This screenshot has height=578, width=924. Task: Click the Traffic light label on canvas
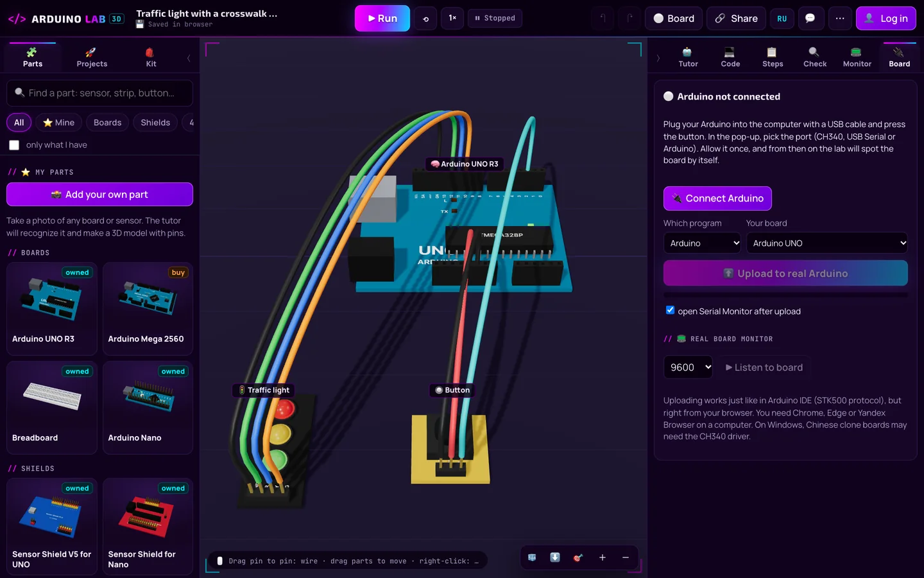264,390
